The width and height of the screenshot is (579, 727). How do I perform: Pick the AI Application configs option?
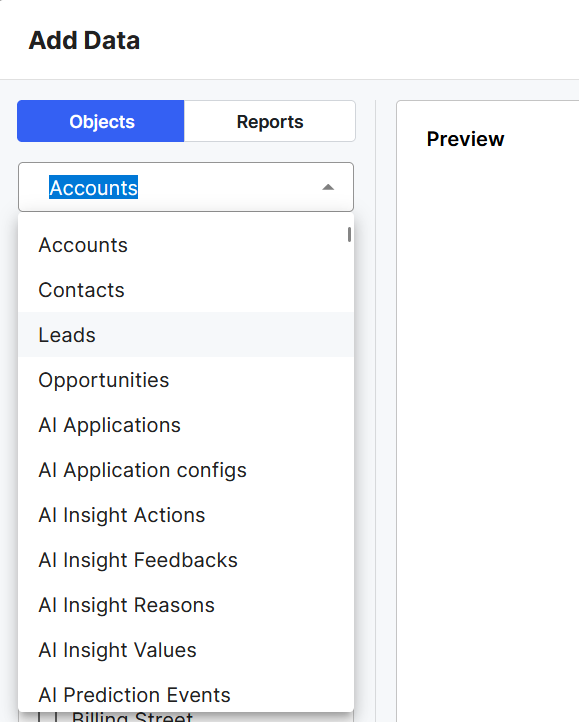click(186, 470)
